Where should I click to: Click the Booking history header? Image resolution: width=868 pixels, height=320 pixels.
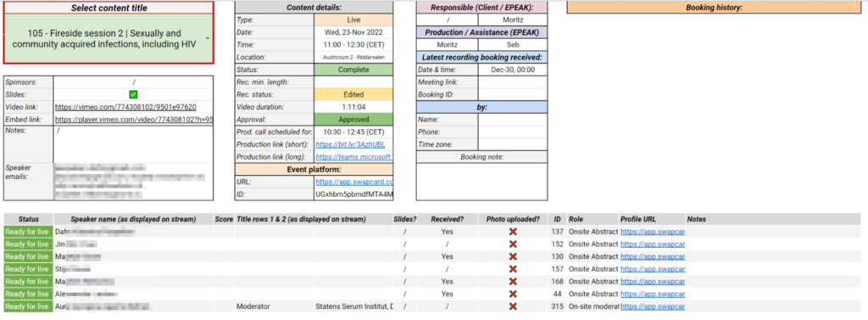(714, 7)
